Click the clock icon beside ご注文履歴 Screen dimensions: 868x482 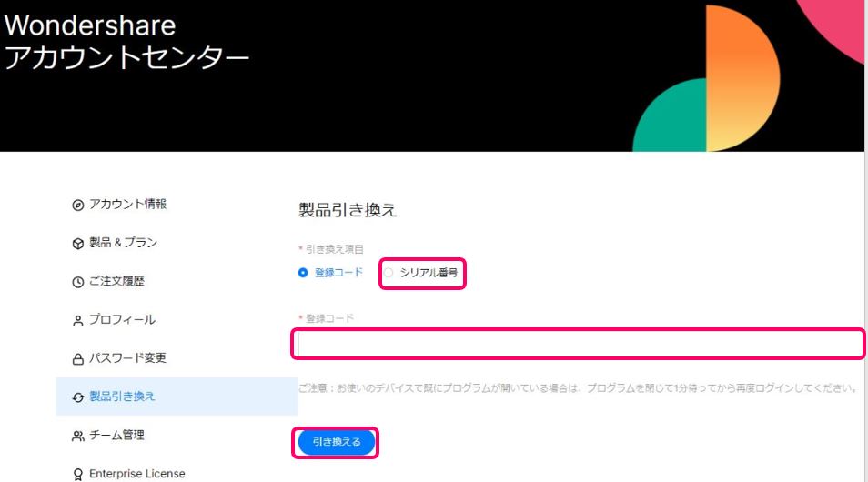tap(78, 282)
